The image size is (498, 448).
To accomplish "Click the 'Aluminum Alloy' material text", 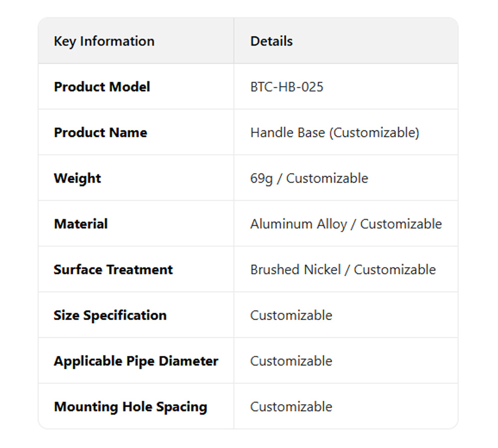I will [298, 224].
